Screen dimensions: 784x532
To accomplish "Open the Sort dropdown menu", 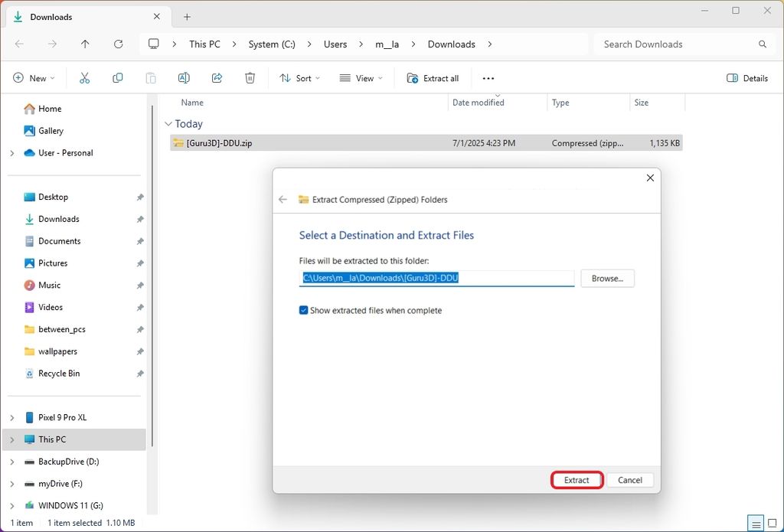I will pyautogui.click(x=300, y=78).
